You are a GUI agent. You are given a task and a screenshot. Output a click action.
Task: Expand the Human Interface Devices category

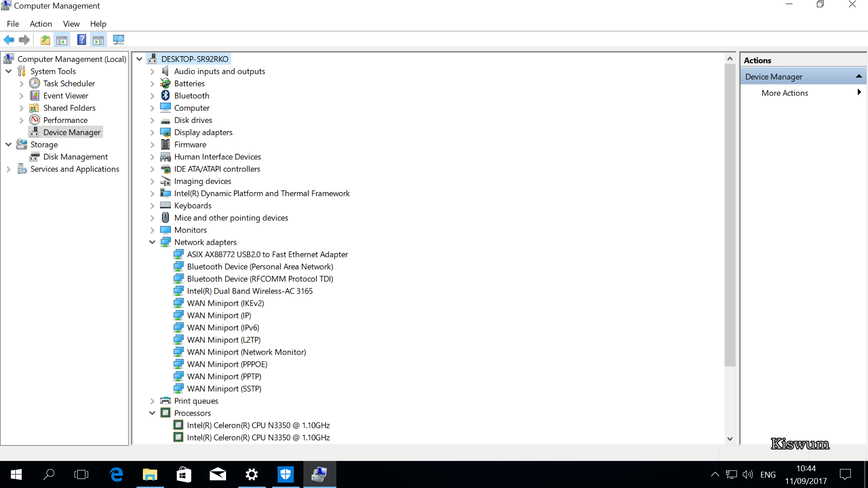pyautogui.click(x=152, y=157)
